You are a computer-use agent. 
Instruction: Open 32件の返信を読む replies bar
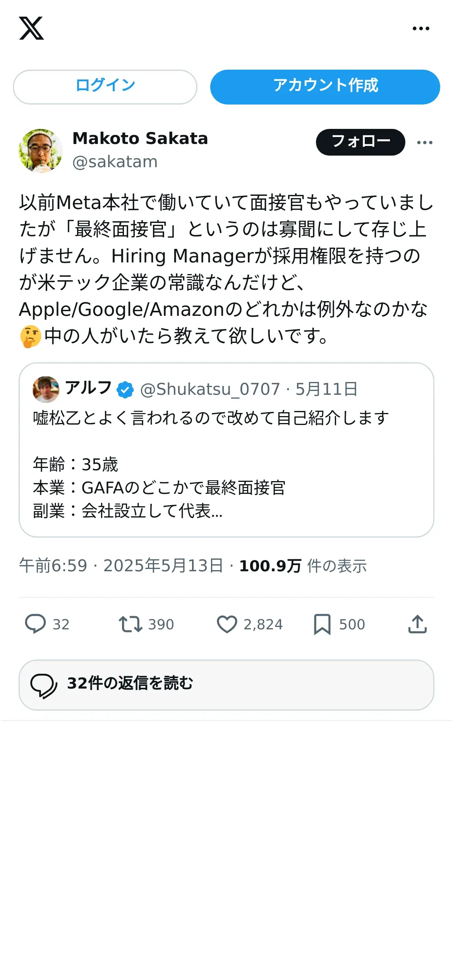coord(226,685)
